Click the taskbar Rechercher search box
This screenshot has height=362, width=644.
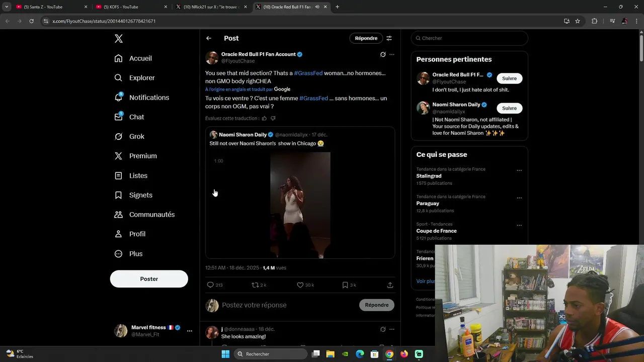[271, 354]
